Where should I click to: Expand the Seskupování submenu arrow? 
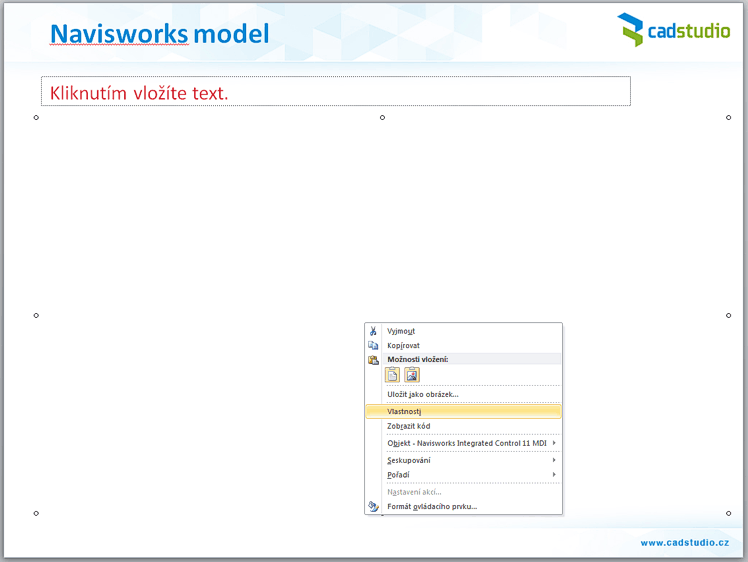(x=554, y=460)
